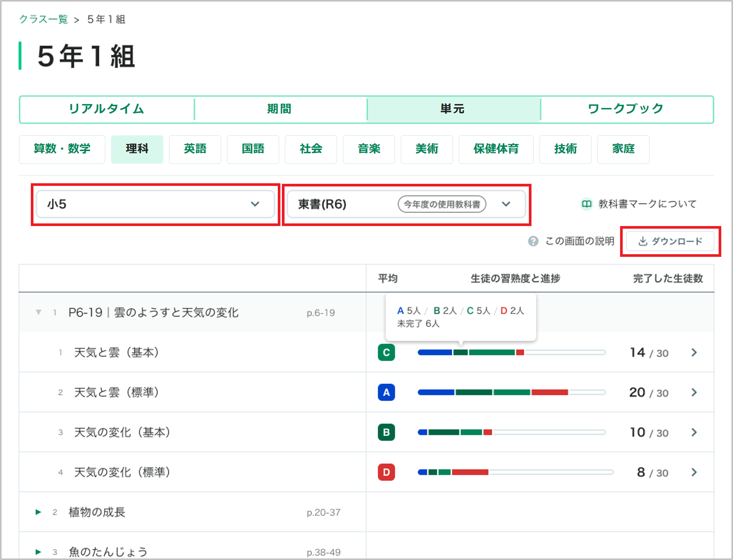733x560 pixels.
Task: Click the 20 / 30 completed count
Action: (649, 393)
